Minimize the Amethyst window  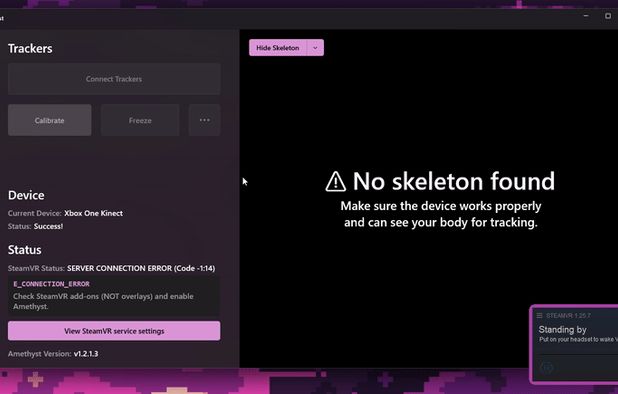point(586,16)
